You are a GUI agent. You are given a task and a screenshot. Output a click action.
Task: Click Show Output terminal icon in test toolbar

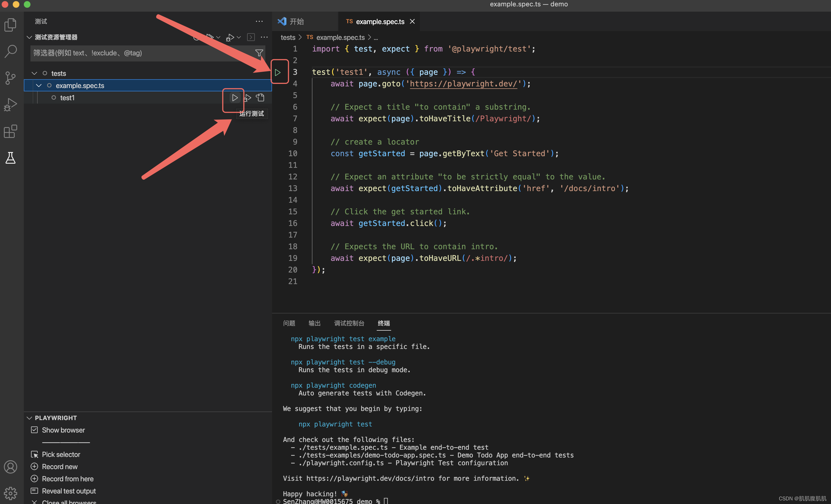(x=251, y=37)
